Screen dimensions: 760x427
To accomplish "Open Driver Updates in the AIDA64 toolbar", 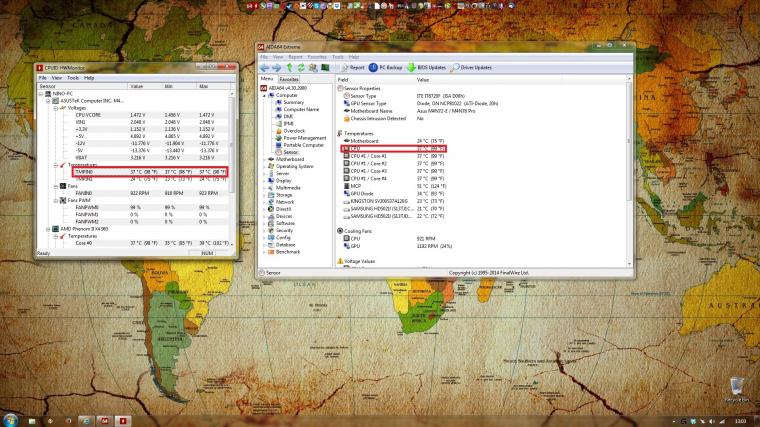I will (x=472, y=67).
